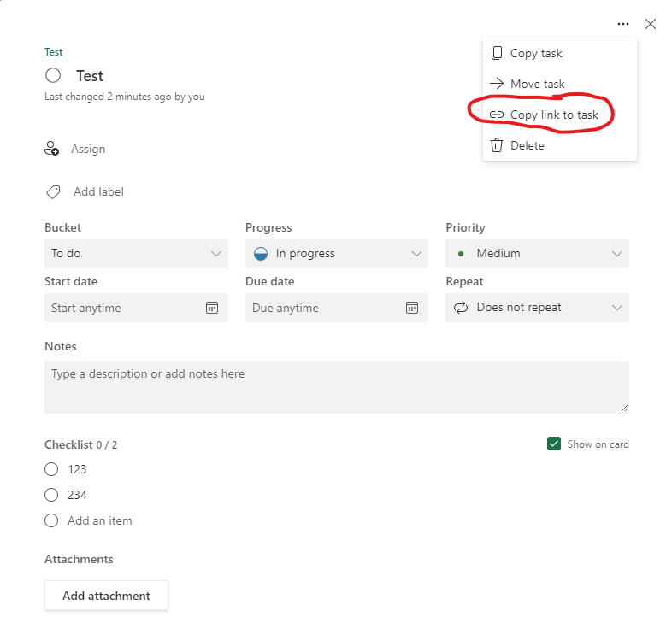Uncheck the Show on card checkbox
Viewport: 672px width, 629px height.
coord(554,444)
